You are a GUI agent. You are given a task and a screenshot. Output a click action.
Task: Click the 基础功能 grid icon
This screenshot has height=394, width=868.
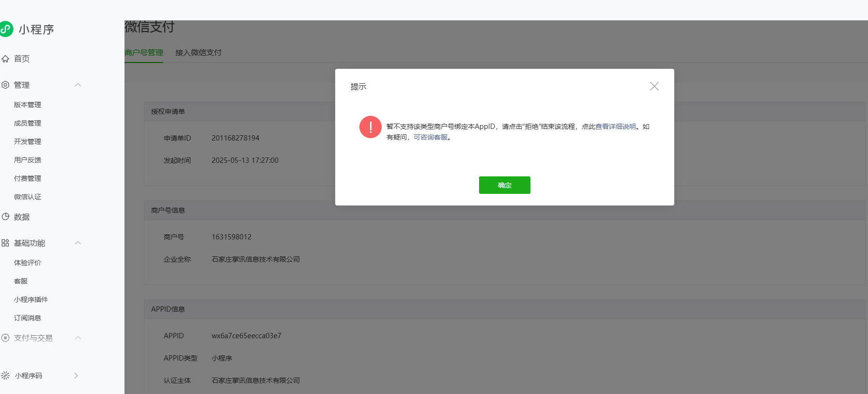5,243
